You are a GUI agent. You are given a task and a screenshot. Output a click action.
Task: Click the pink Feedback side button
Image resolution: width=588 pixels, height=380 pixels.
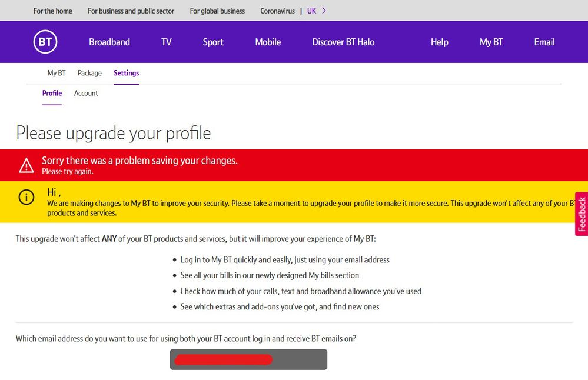582,214
